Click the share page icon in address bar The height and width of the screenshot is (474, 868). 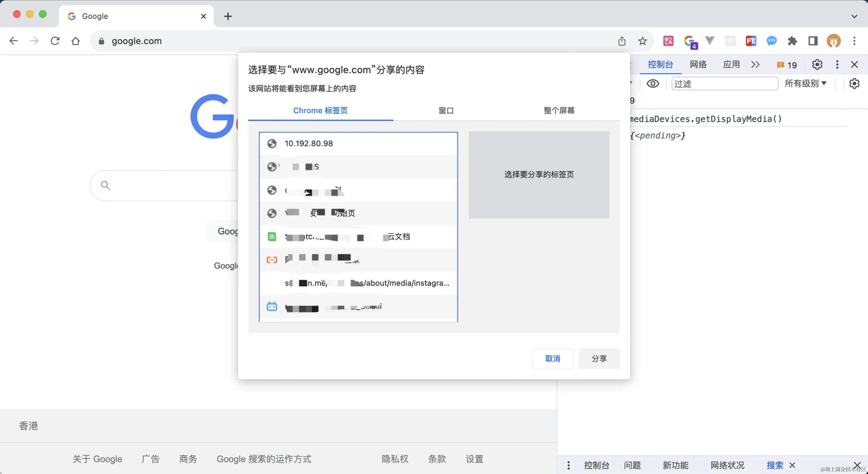pyautogui.click(x=622, y=41)
